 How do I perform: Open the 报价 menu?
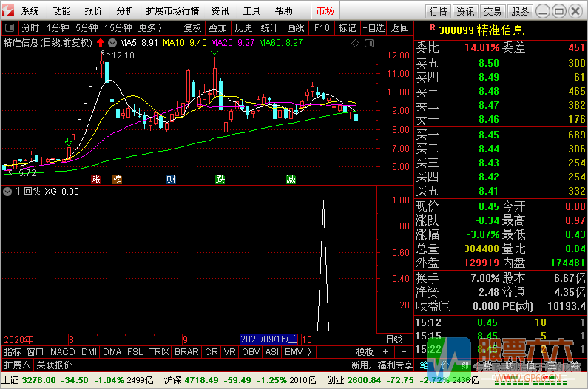(x=93, y=11)
